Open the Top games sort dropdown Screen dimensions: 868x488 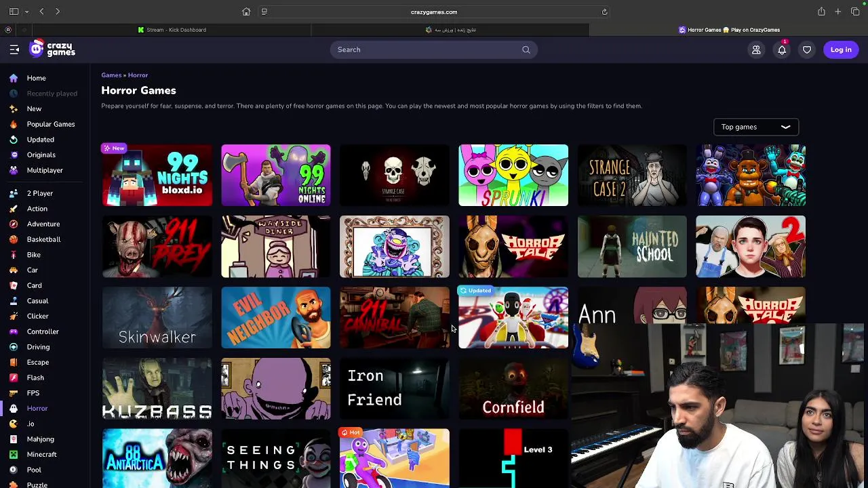coord(756,127)
